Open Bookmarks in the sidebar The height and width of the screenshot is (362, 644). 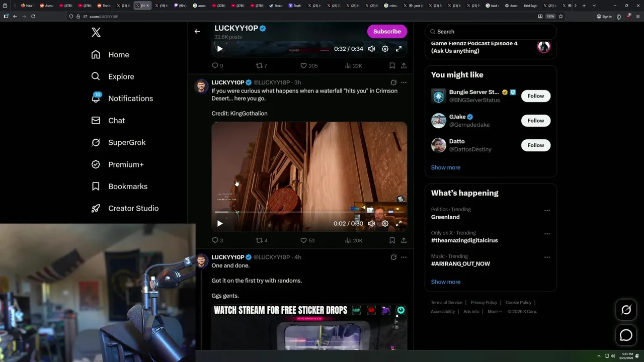point(119,187)
